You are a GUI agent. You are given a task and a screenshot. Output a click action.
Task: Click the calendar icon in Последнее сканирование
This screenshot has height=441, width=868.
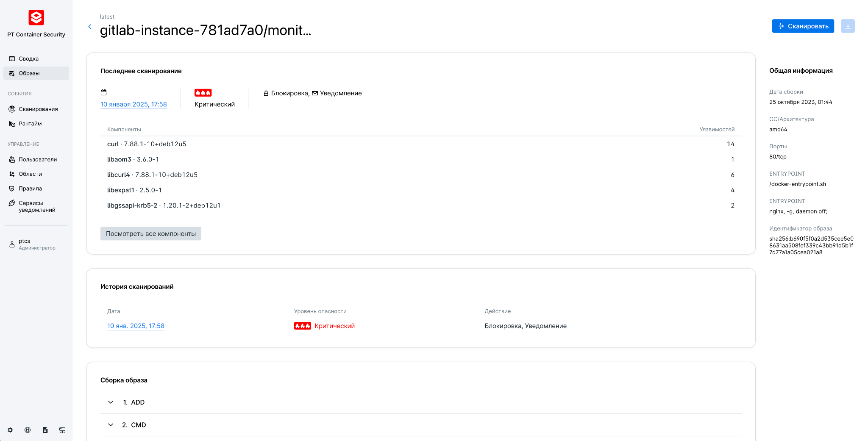pos(104,92)
